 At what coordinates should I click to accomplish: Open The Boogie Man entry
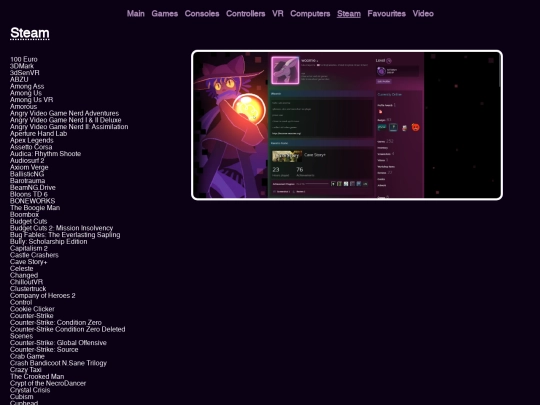click(35, 208)
